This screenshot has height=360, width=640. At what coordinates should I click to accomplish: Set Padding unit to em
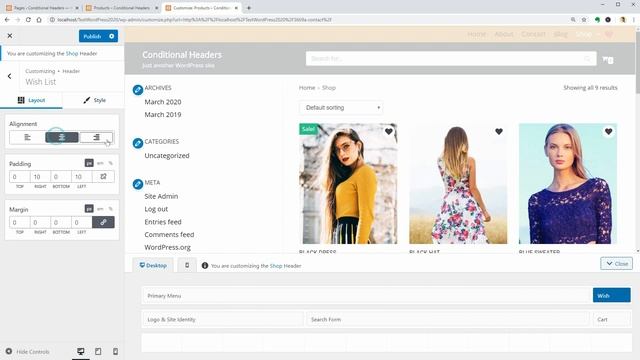[x=100, y=163]
